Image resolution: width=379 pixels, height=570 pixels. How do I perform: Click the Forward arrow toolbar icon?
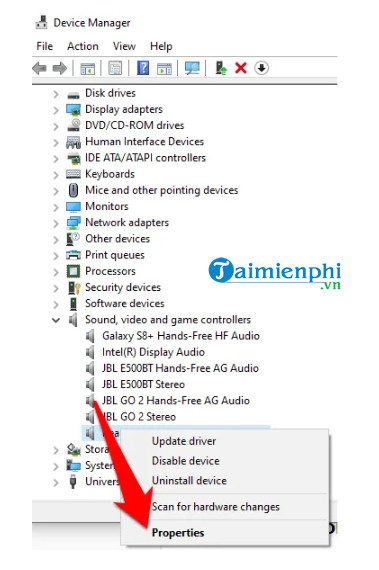point(60,68)
